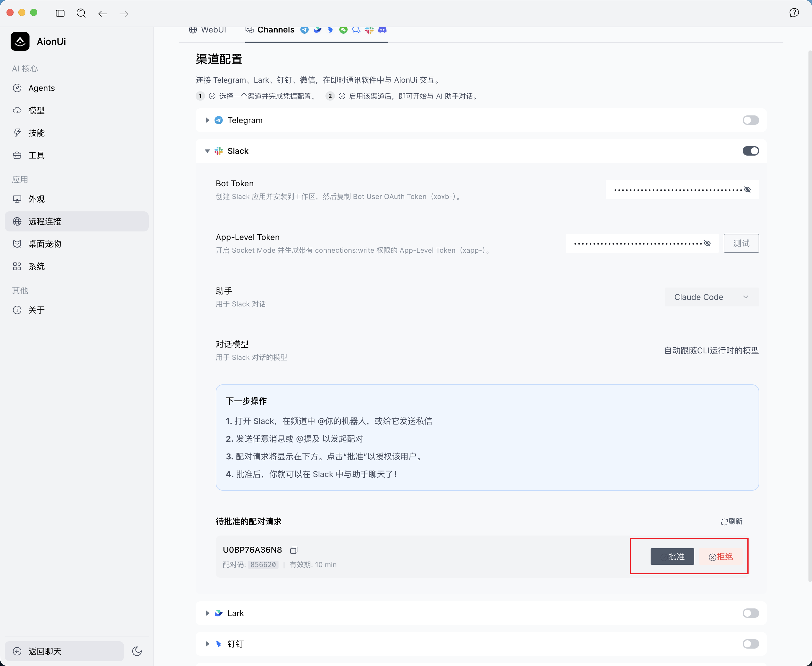Image resolution: width=812 pixels, height=666 pixels.
Task: Expand the 钉钉 channel section
Action: click(x=207, y=644)
